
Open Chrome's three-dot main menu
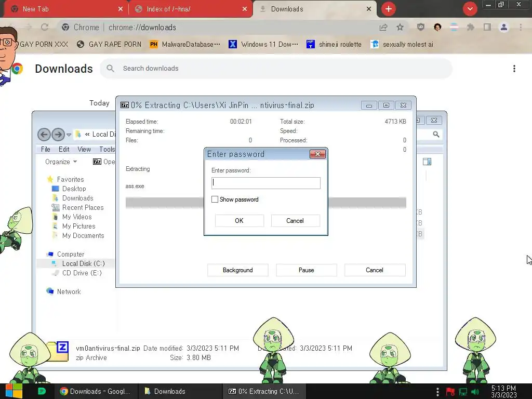pyautogui.click(x=521, y=27)
